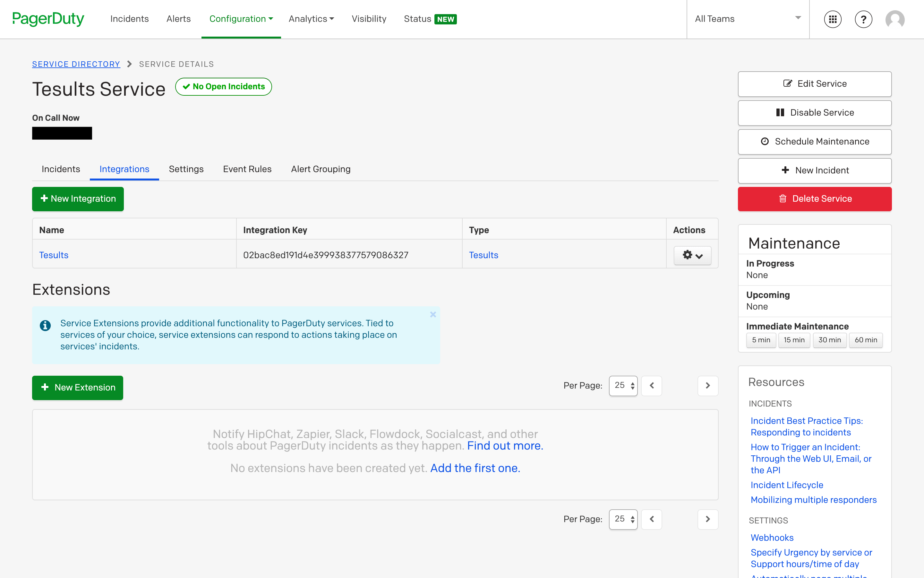Go to previous page in upper pagination

651,386
